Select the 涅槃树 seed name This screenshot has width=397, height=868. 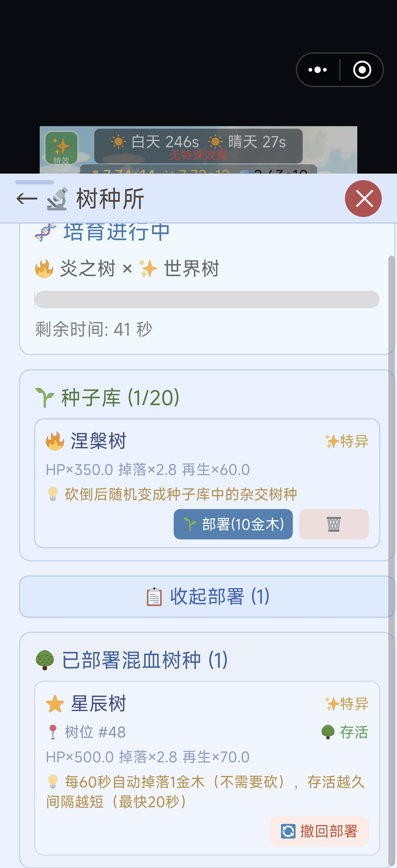98,441
